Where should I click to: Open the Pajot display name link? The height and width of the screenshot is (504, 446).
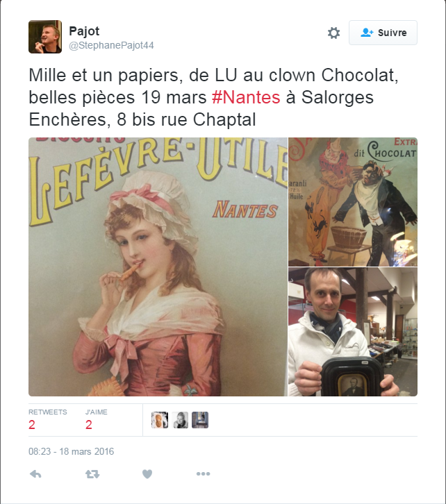pyautogui.click(x=84, y=31)
